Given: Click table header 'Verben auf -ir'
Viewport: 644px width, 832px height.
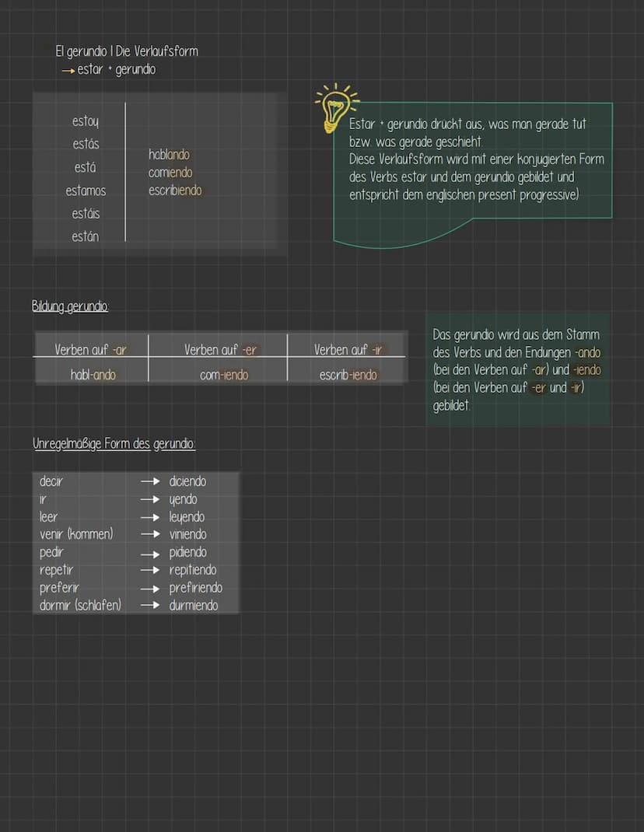Looking at the screenshot, I should click(348, 350).
